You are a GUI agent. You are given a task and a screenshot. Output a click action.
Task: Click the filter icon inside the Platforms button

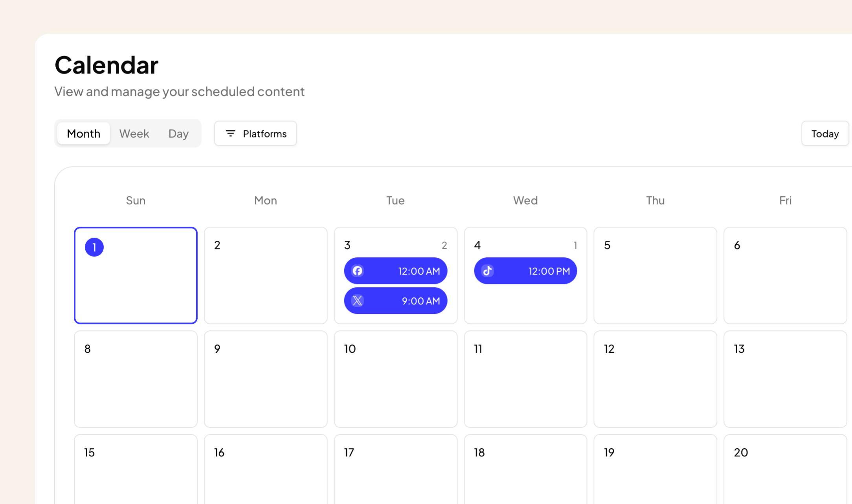point(231,134)
